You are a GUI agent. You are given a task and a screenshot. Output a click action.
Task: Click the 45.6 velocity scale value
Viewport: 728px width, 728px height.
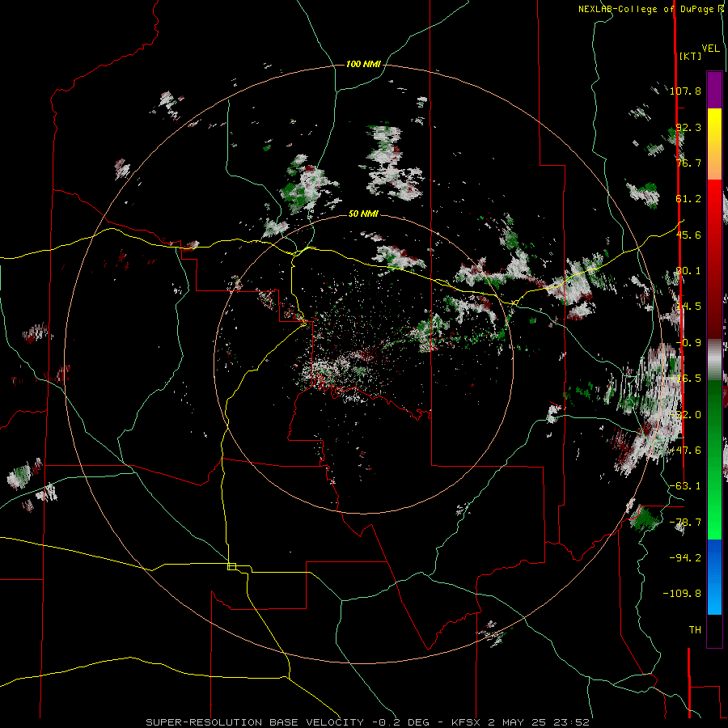tap(688, 235)
